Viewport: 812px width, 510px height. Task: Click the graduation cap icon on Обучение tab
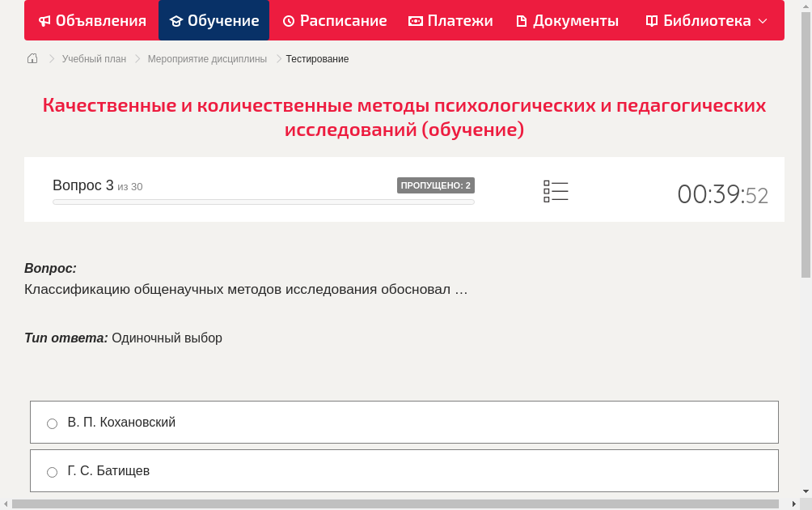click(177, 20)
